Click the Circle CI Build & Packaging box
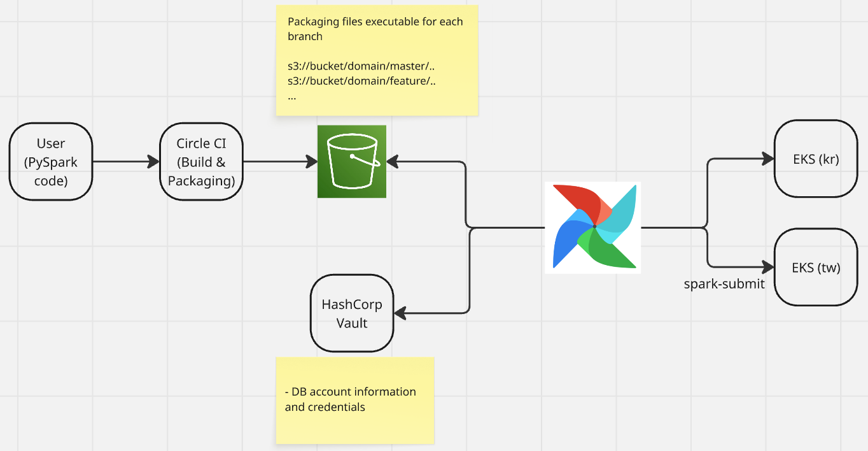 201,162
